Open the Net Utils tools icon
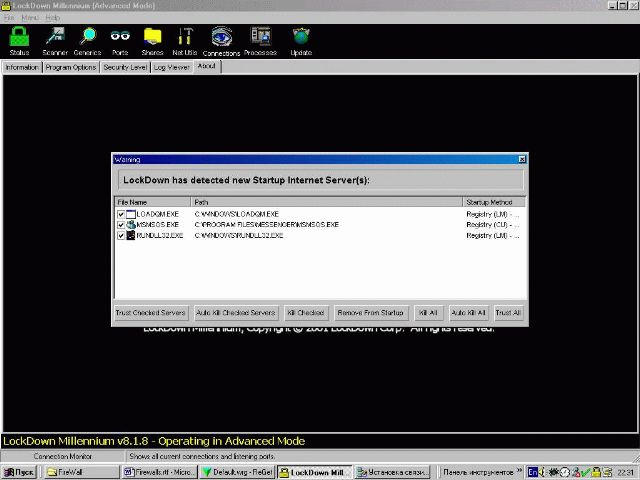The height and width of the screenshot is (480, 640). (x=184, y=41)
